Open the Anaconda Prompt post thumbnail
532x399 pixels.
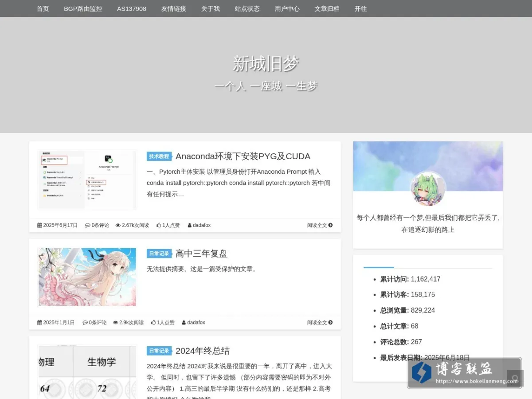87,180
